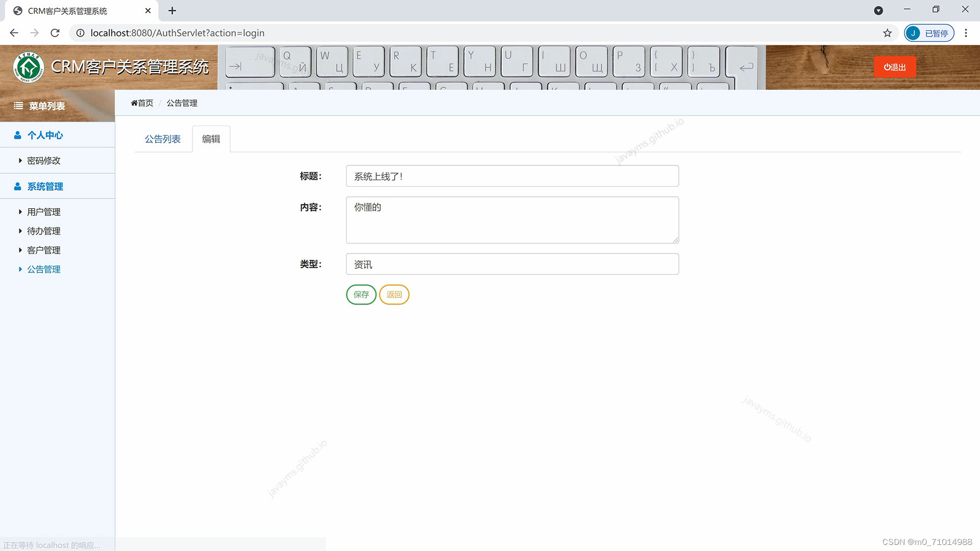Click the browser forward arrow
This screenshot has width=980, height=551.
click(34, 33)
